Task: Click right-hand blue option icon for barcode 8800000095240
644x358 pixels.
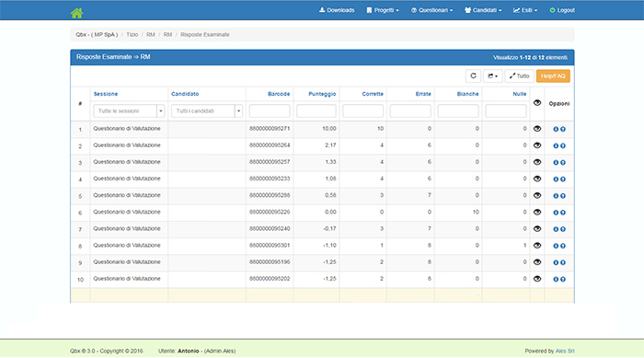Action: [x=563, y=229]
